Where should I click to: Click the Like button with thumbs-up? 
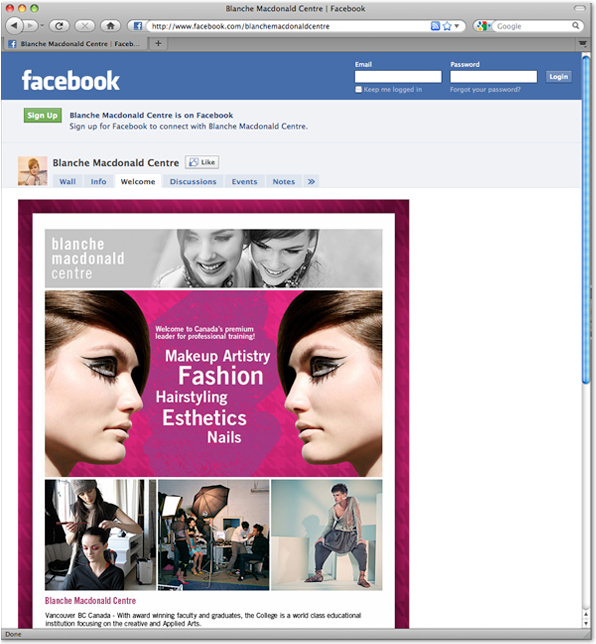202,162
